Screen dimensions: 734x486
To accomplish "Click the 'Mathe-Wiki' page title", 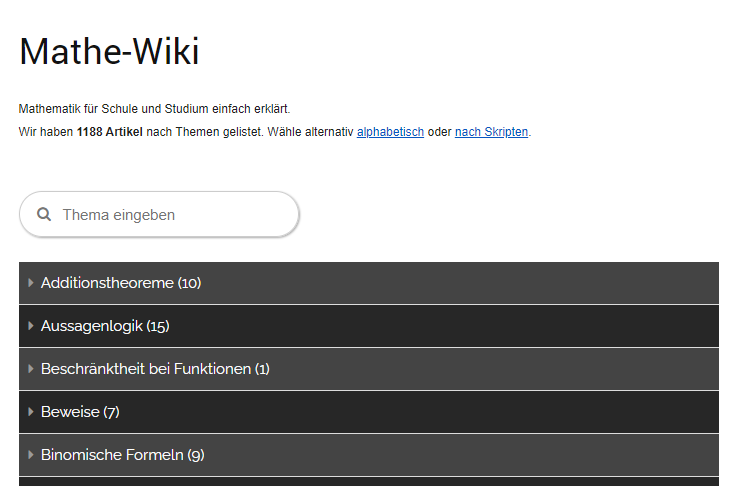I will 110,51.
